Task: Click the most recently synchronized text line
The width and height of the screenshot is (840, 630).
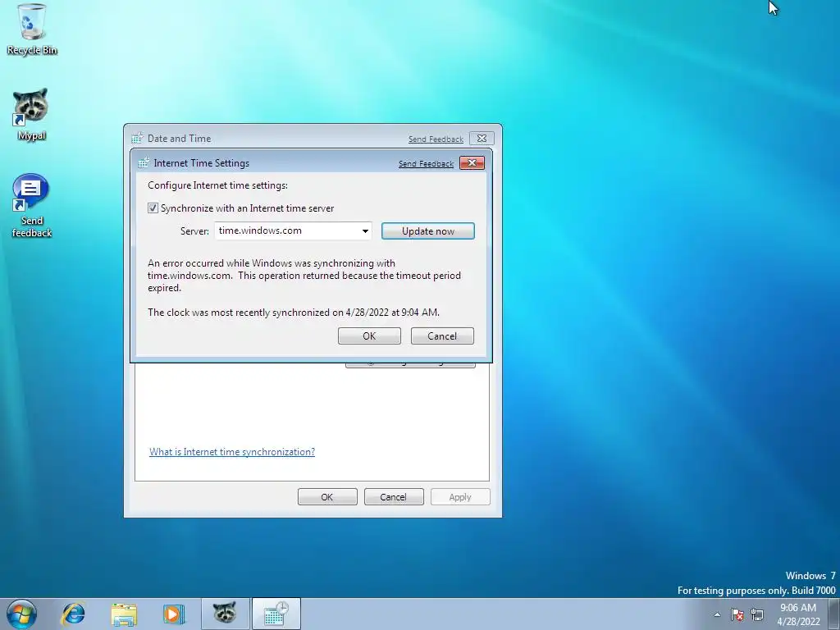Action: (294, 313)
